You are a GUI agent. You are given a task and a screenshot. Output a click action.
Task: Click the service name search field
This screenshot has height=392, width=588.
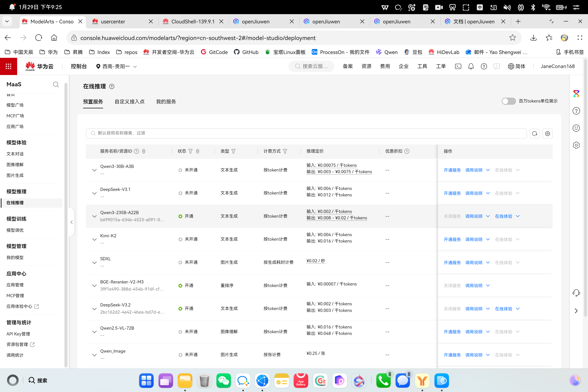[306, 133]
